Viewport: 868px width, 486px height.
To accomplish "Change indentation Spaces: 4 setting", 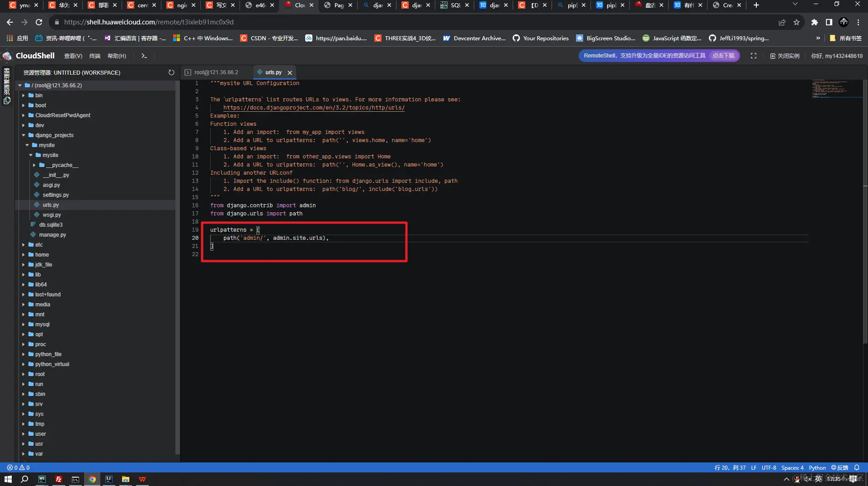I will 793,467.
